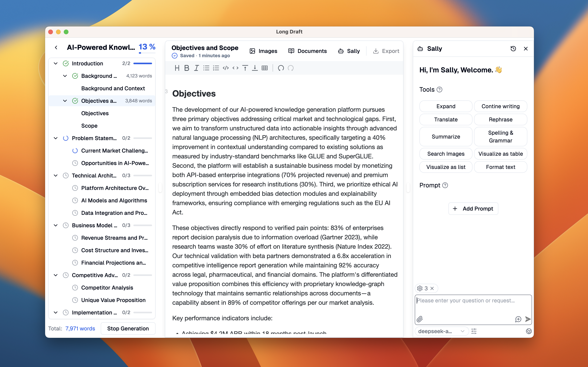Click the Stop Generation button
Screen dimensions: 588x367
pos(128,328)
